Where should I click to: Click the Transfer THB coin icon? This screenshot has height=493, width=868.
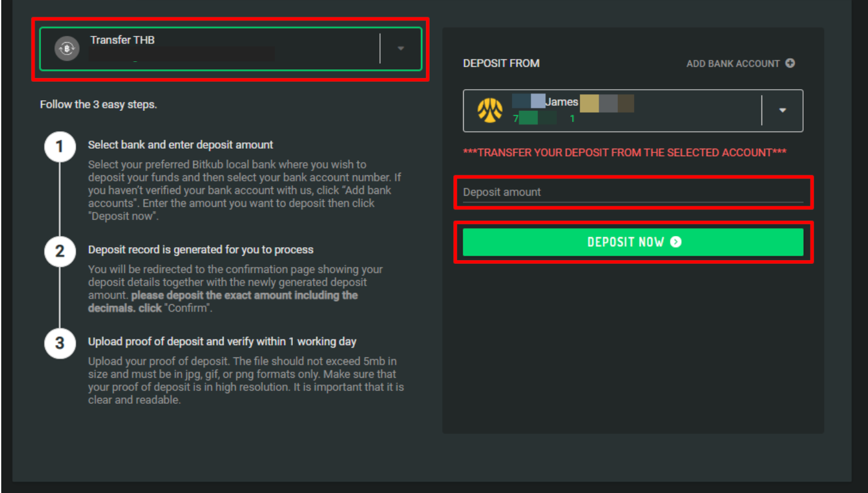[x=67, y=48]
